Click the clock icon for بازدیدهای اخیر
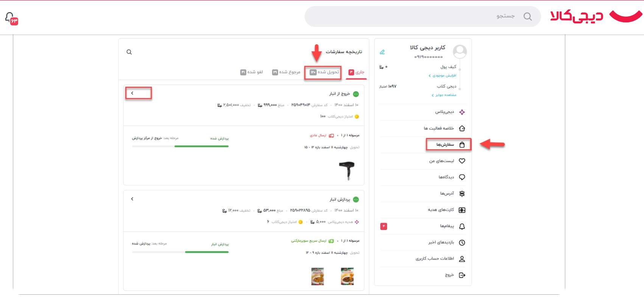This screenshot has width=644, height=300. pos(462,243)
